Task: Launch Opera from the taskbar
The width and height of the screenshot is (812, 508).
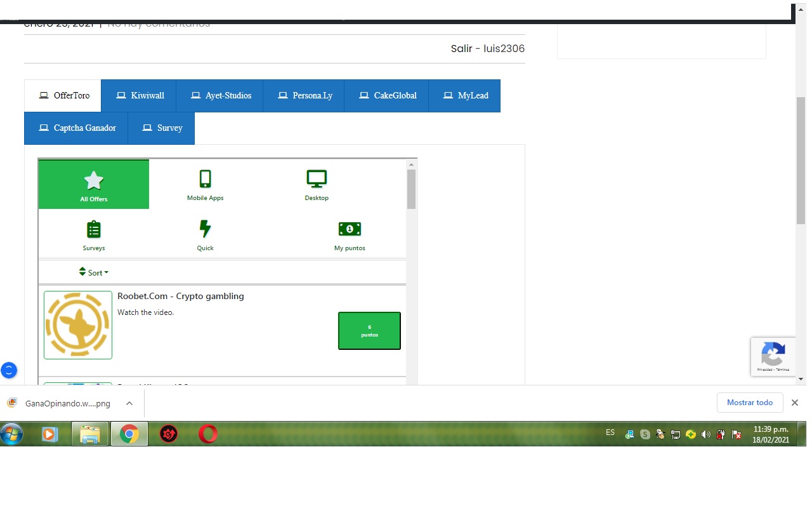Action: [x=207, y=434]
